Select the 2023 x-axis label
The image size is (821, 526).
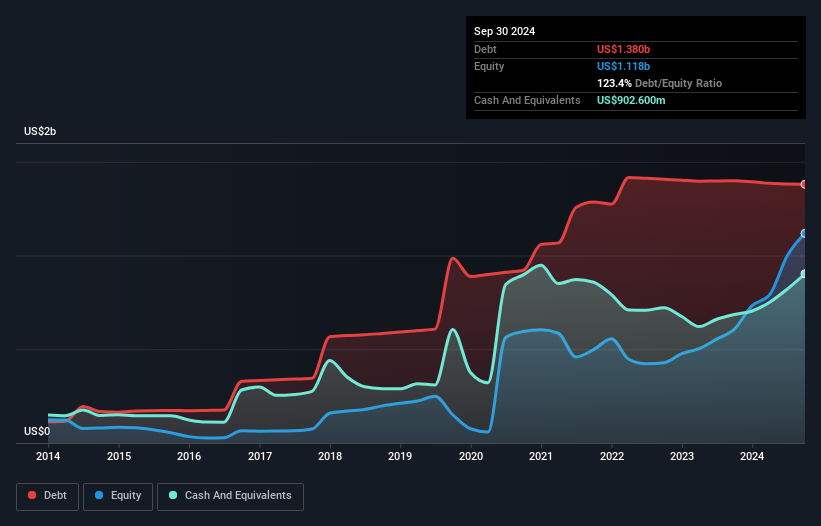pos(682,456)
